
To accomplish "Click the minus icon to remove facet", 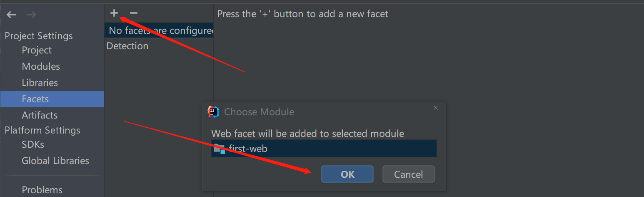I will [x=133, y=13].
